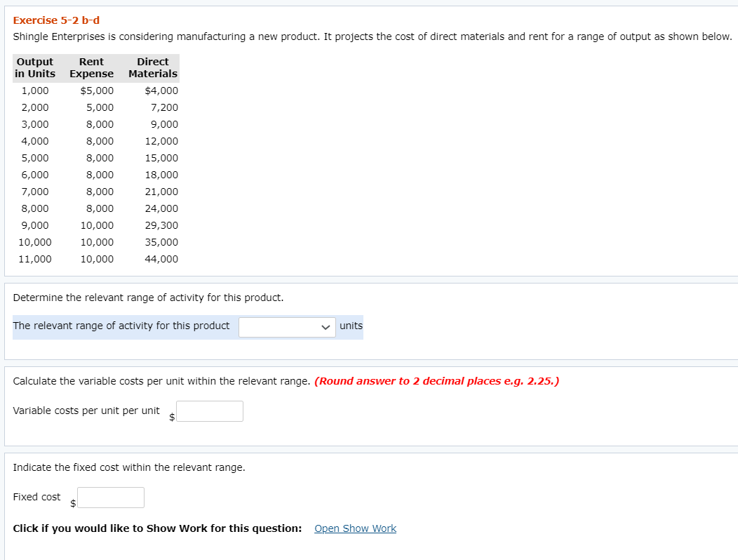Open the relevant range units dropdown
738x560 pixels.
tap(287, 327)
